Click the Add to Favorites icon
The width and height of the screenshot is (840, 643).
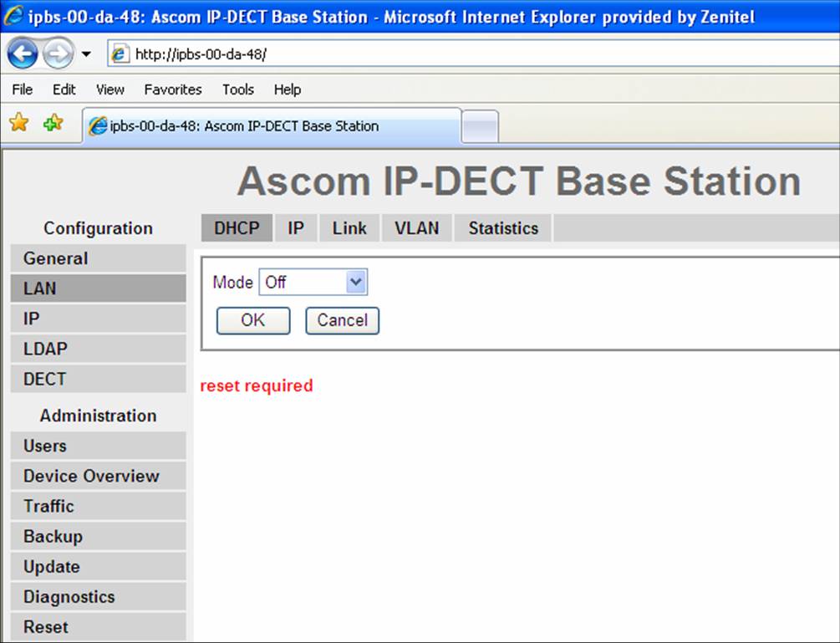[x=51, y=122]
